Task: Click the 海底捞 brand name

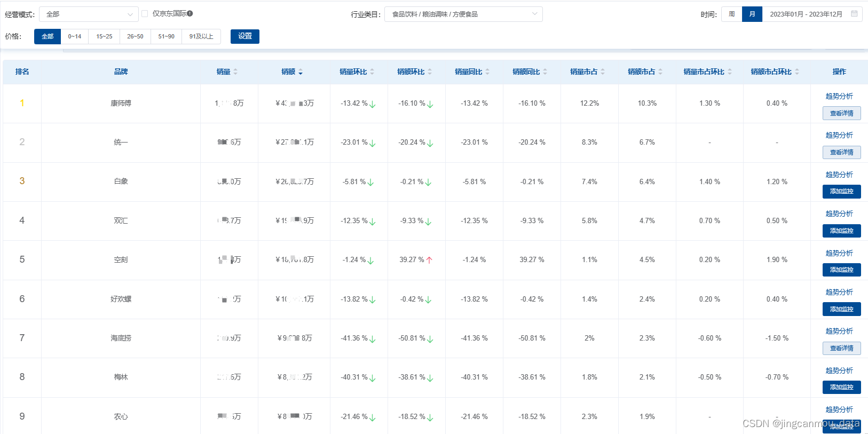Action: click(x=121, y=338)
